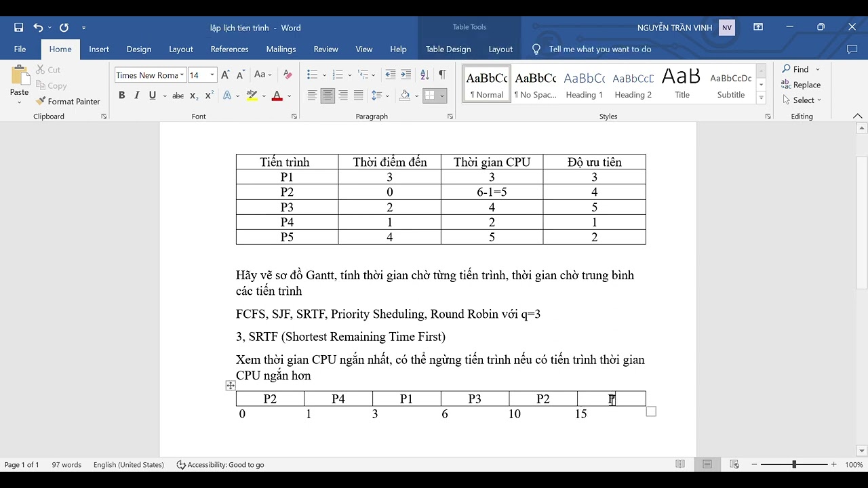This screenshot has height=488, width=868.
Task: Zoom out using the minus button
Action: click(753, 465)
